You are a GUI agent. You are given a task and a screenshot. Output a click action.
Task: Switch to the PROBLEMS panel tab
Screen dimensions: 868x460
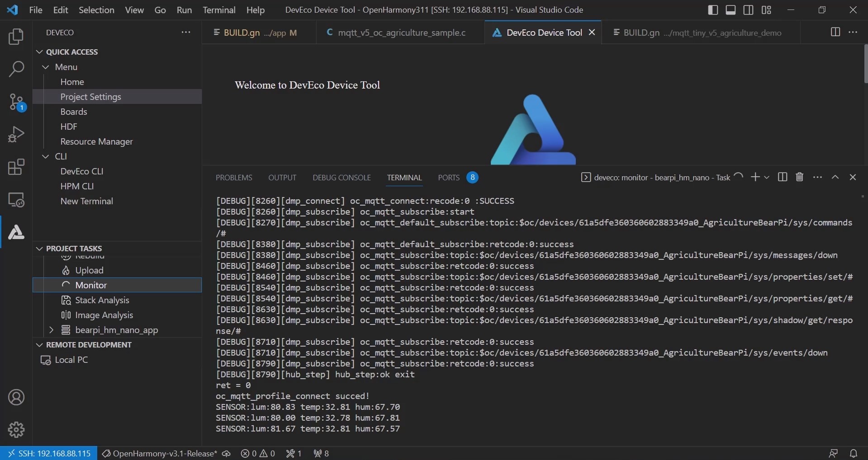[234, 178]
